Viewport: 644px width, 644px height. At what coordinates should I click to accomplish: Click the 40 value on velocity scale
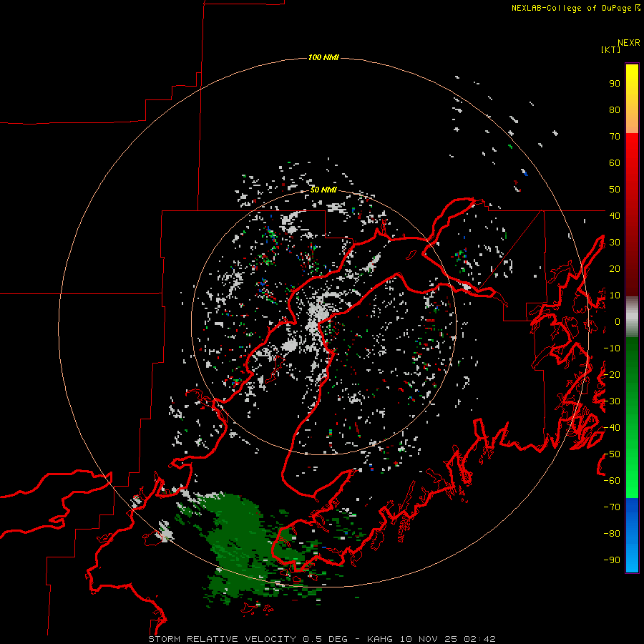(x=615, y=215)
